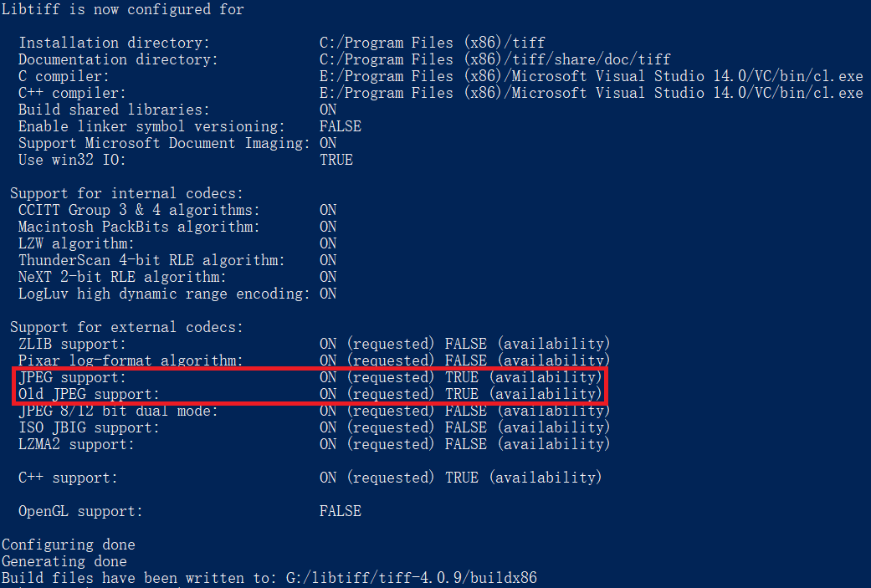The image size is (871, 588).
Task: Click the Documentation directory path value
Action: [494, 59]
